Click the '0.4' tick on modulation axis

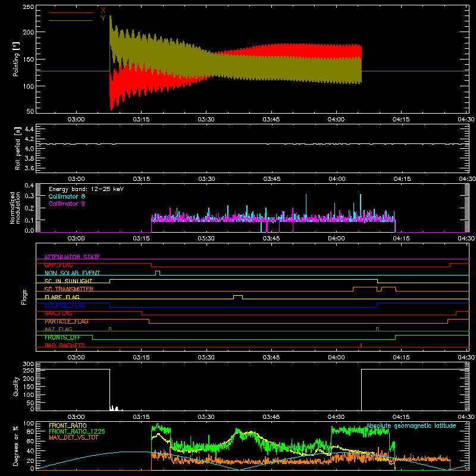(x=29, y=186)
